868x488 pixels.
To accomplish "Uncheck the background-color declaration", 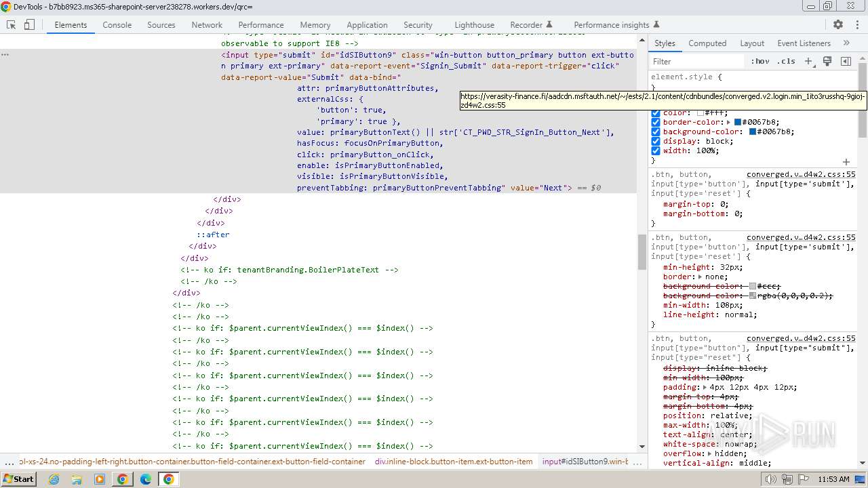I will pyautogui.click(x=656, y=131).
